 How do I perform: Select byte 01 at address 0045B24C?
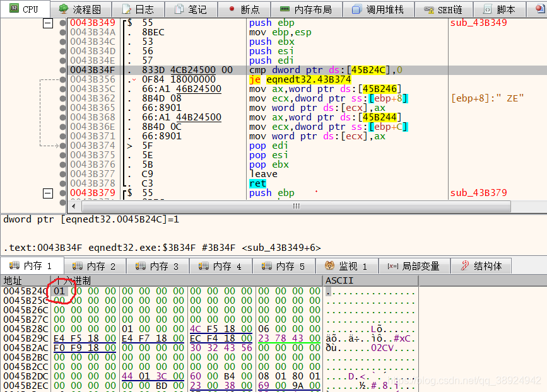pyautogui.click(x=59, y=291)
